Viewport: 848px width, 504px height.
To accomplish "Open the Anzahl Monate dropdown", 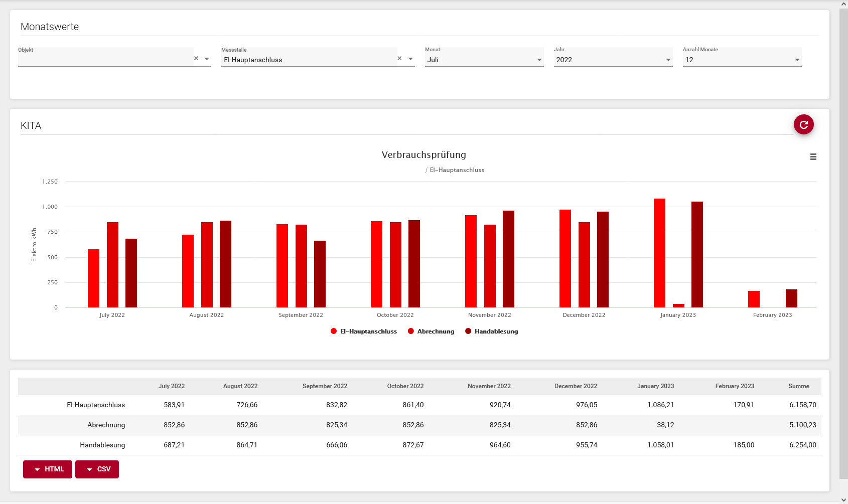I will click(x=742, y=60).
